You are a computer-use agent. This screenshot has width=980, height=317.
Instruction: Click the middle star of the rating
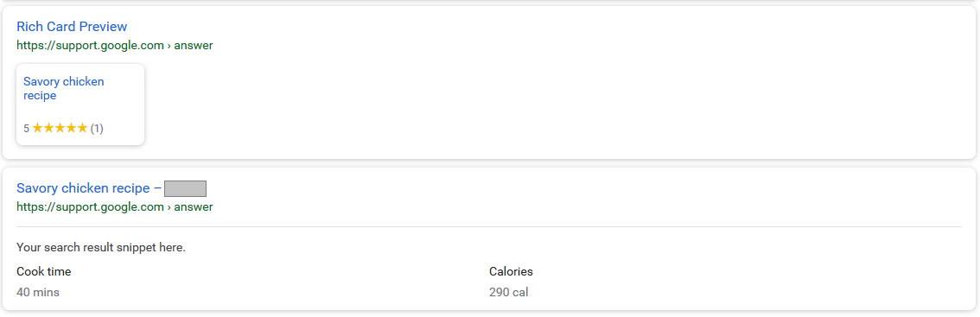[x=60, y=128]
